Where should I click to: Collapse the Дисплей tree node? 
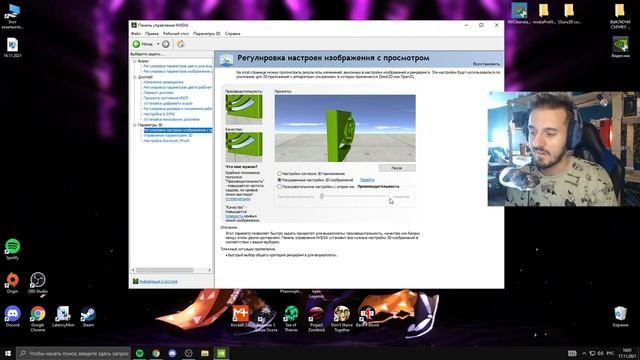(134, 77)
